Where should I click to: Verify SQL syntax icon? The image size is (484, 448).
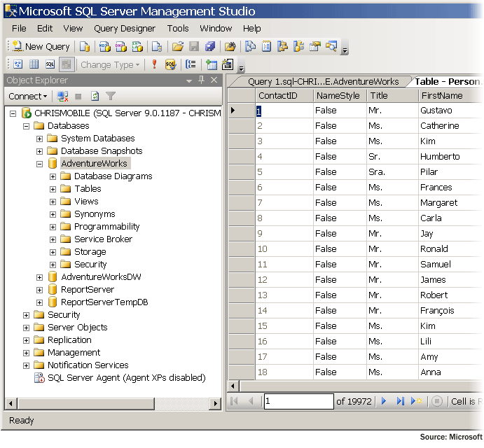coord(170,64)
